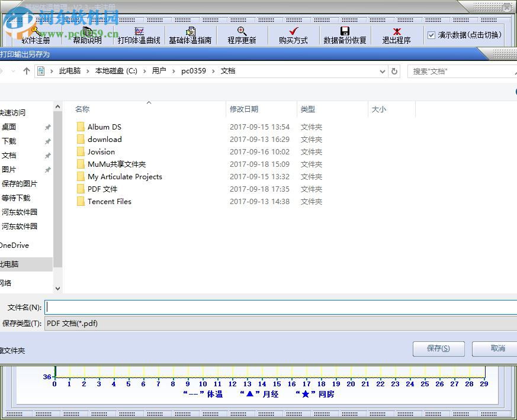Image resolution: width=517 pixels, height=420 pixels.
Task: Open the 保存类型 PDF 文档 dropdown
Action: [281, 323]
